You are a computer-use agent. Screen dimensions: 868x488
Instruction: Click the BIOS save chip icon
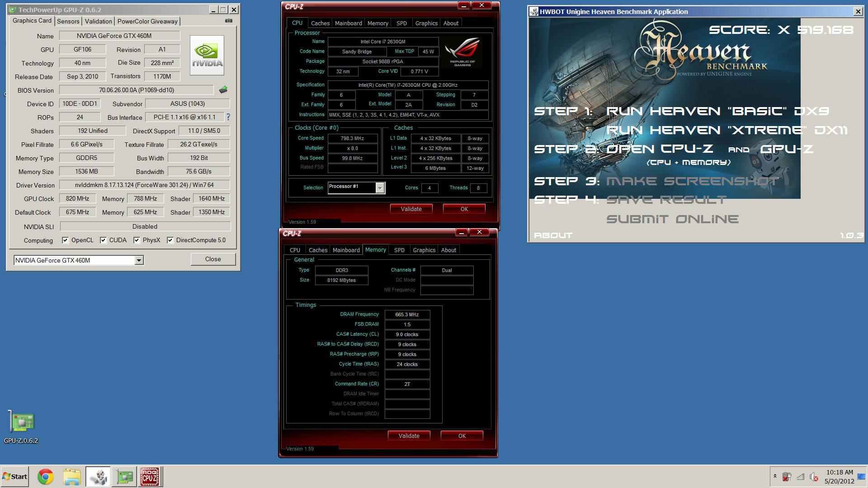click(x=223, y=90)
